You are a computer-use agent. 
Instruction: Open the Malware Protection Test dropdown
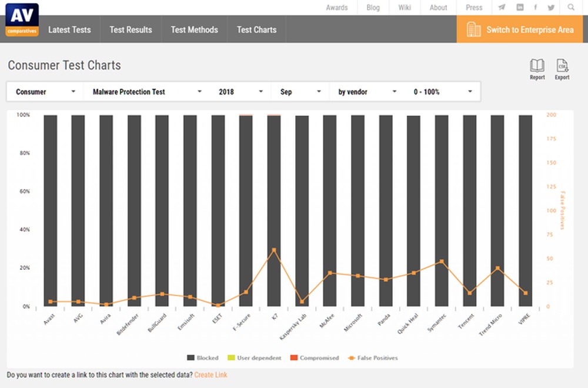pyautogui.click(x=147, y=92)
